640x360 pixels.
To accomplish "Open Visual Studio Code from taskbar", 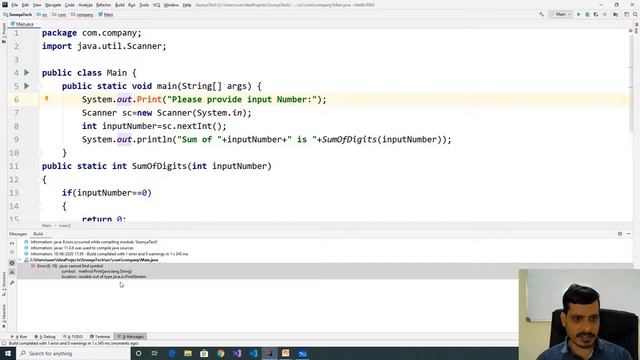I will pyautogui.click(x=253, y=353).
